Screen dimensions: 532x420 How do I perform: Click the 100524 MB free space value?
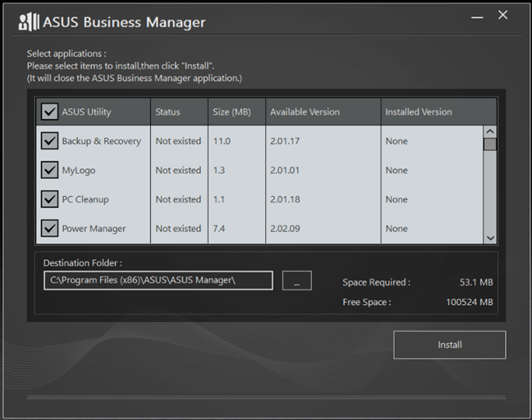[470, 302]
